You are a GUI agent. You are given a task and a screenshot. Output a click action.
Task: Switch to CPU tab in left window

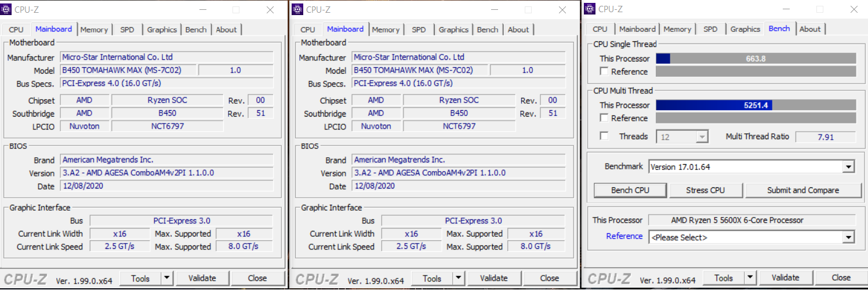16,30
